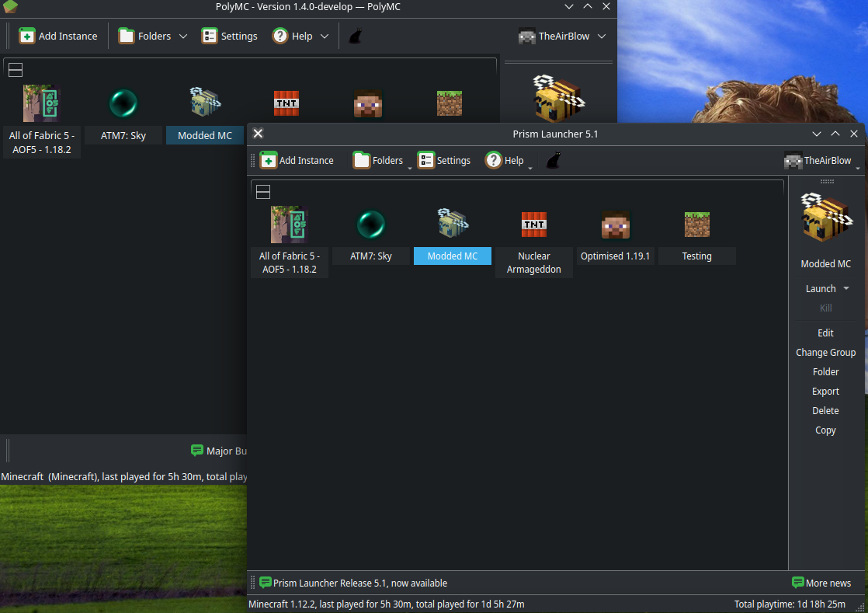Screen dimensions: 868x613
Task: Select the Nuclear Armageddon instance icon
Action: [533, 224]
